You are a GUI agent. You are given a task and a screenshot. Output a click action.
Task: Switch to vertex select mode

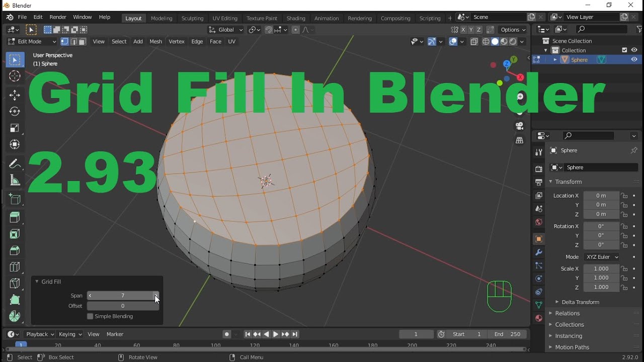pyautogui.click(x=65, y=42)
